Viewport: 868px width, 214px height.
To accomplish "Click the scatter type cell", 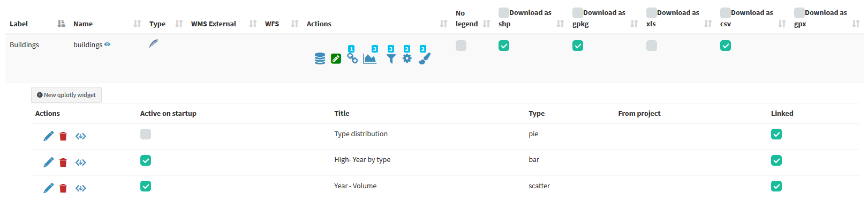I will point(539,186).
